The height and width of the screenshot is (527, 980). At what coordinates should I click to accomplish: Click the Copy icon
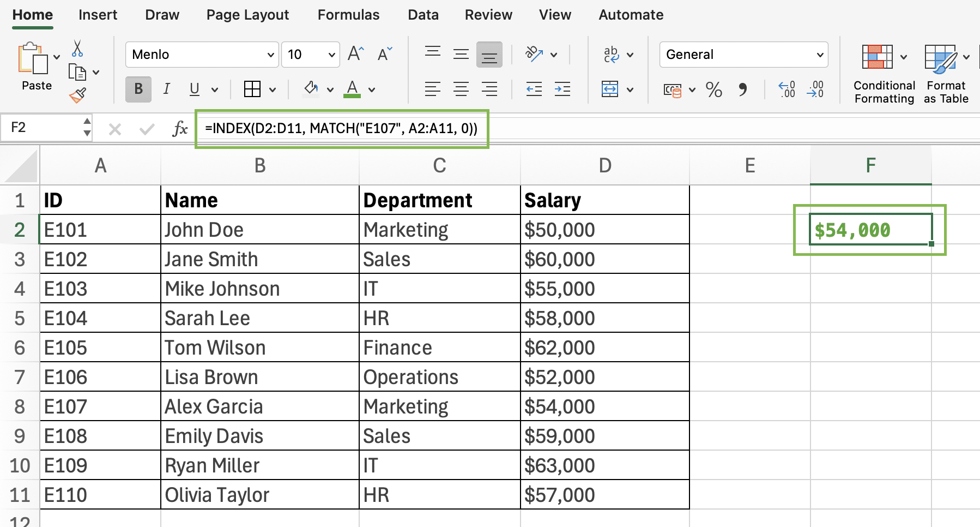77,72
